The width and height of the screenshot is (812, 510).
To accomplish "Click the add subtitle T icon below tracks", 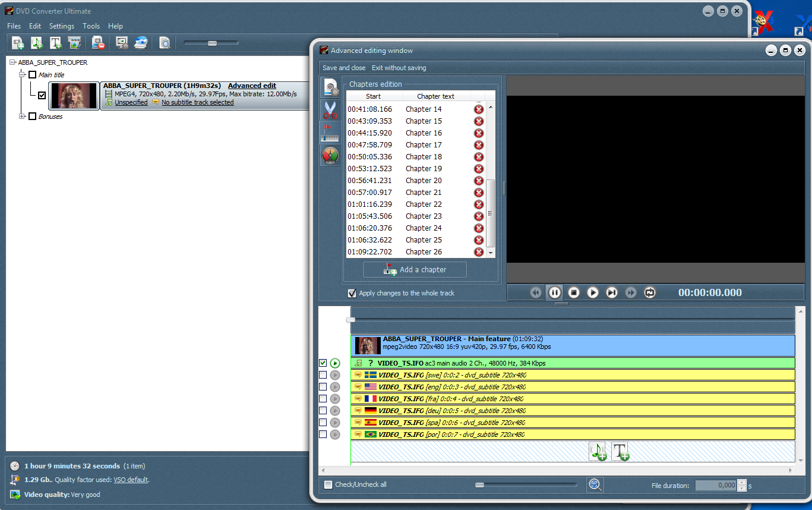I will point(621,452).
